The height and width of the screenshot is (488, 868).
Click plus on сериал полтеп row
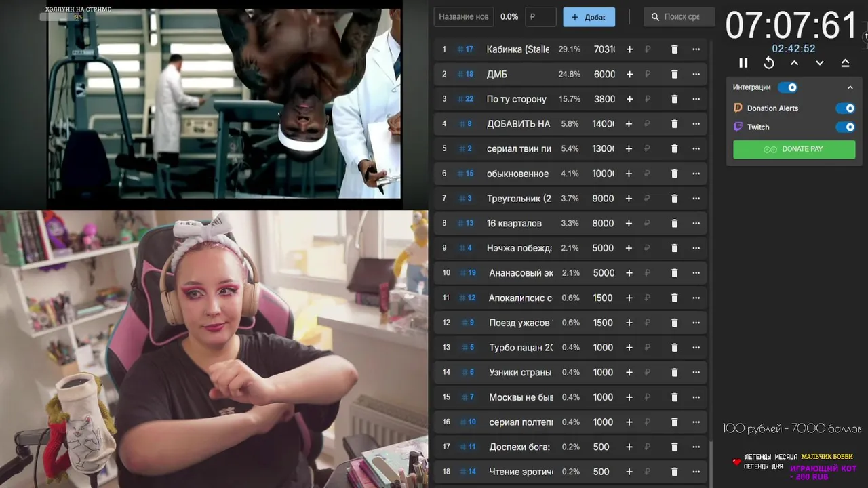tap(629, 422)
